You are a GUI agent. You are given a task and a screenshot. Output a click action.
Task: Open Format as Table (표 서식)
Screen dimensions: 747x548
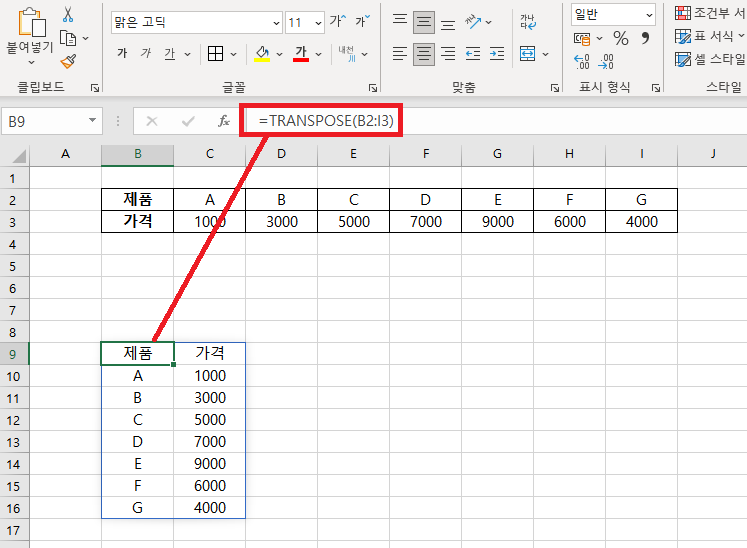click(710, 36)
